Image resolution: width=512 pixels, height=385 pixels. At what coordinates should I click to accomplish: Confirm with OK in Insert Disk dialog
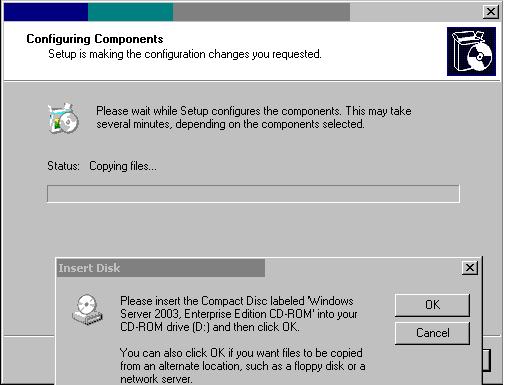[x=432, y=305]
